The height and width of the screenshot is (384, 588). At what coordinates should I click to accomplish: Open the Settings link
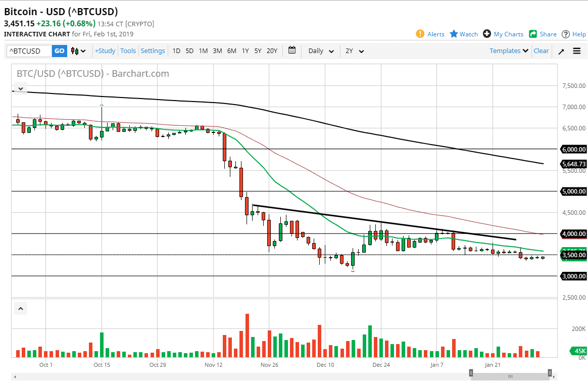(x=153, y=51)
